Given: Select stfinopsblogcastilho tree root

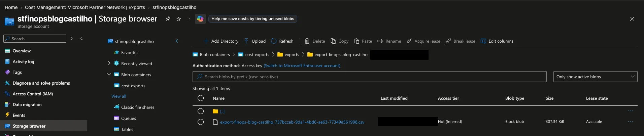Looking at the screenshot, I should (134, 41).
